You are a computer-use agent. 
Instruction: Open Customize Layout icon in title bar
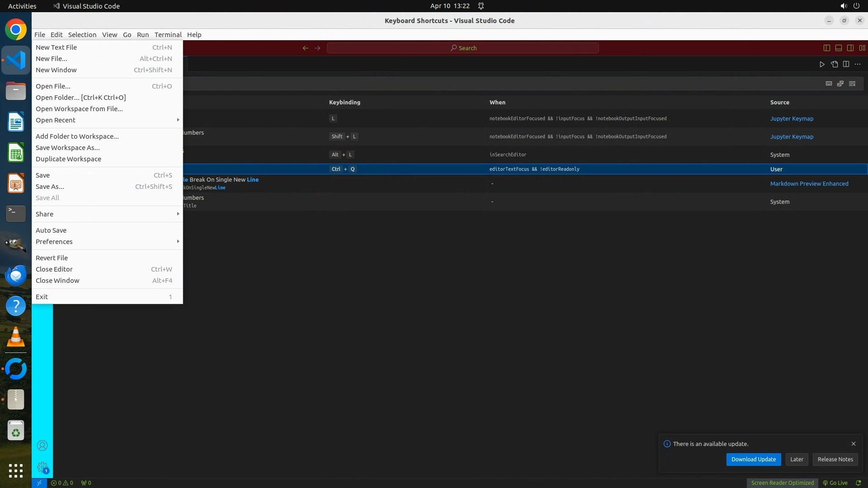tap(862, 48)
